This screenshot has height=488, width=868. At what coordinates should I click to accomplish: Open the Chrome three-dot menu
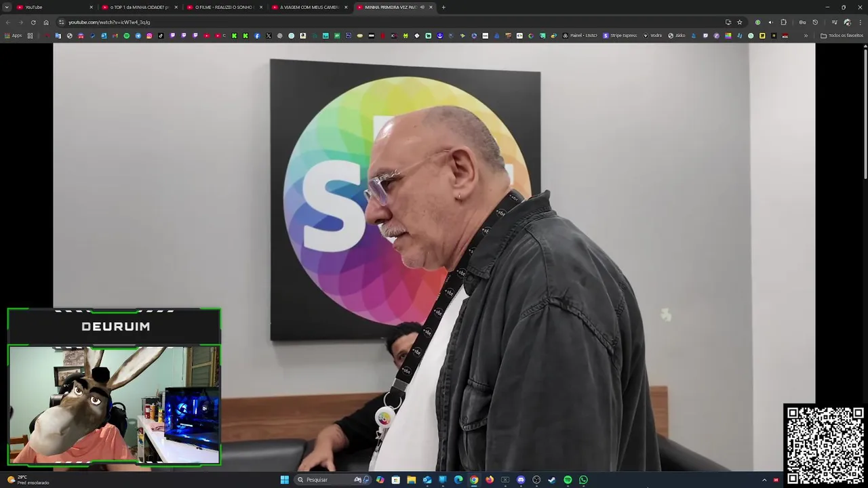(x=861, y=22)
